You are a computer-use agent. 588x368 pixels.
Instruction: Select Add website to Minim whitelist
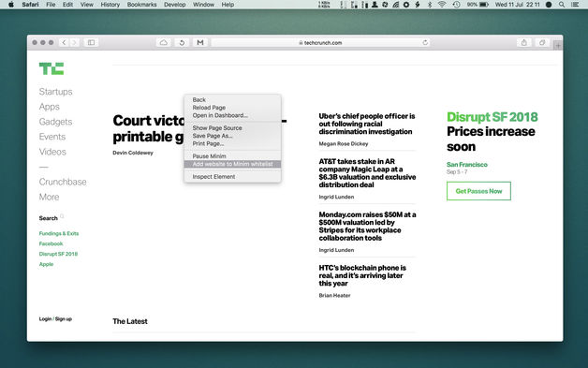[232, 164]
